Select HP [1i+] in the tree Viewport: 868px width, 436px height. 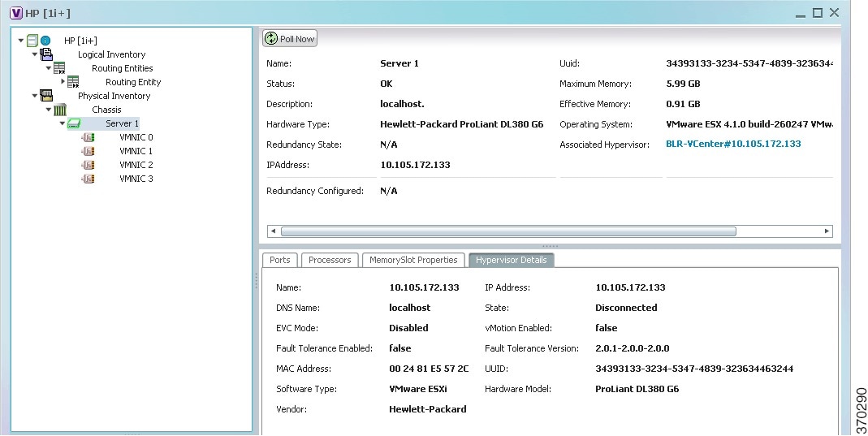coord(81,41)
